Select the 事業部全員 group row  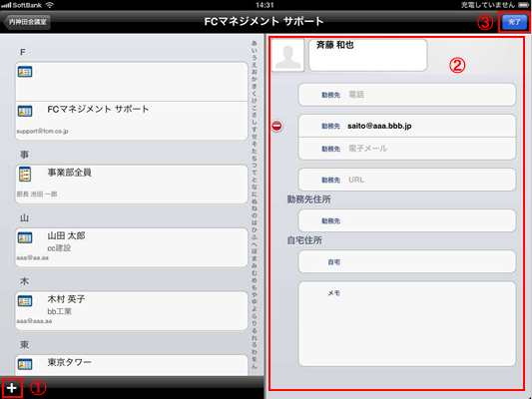click(132, 185)
